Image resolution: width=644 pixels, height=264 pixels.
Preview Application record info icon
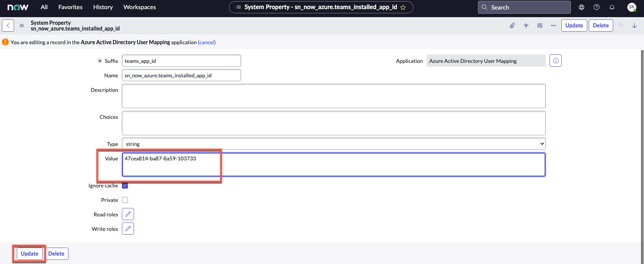[x=556, y=61]
